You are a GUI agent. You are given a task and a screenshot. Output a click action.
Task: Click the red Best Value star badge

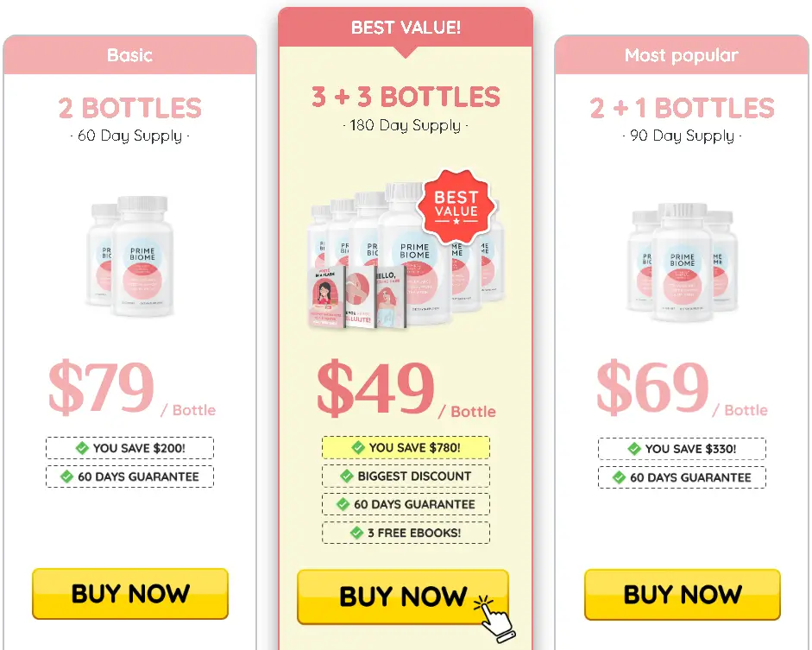(x=456, y=206)
